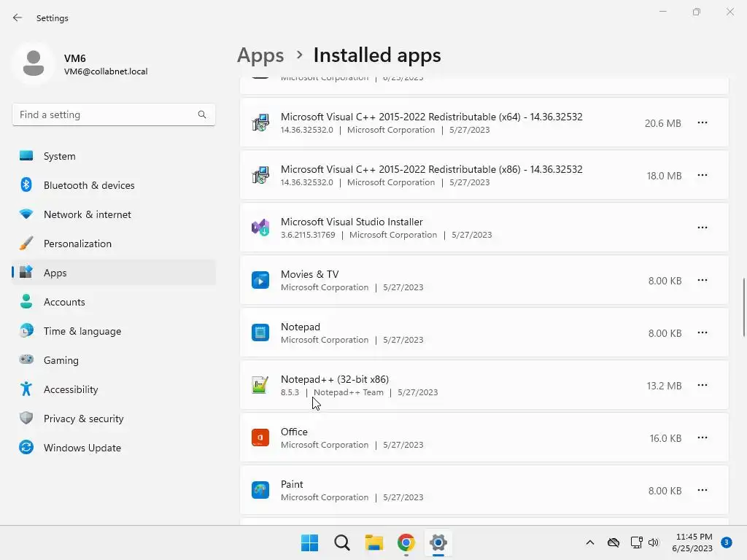Click the 13.2 MB size value

664,386
